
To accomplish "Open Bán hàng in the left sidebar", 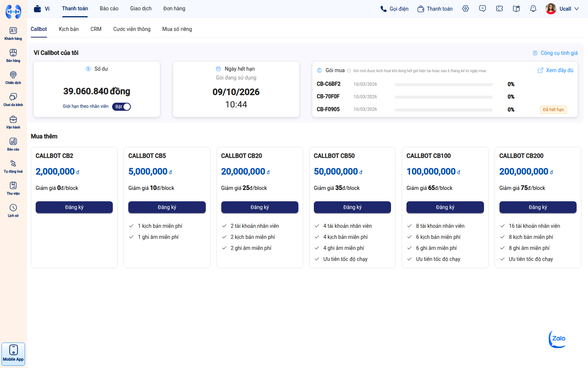I will click(x=13, y=56).
